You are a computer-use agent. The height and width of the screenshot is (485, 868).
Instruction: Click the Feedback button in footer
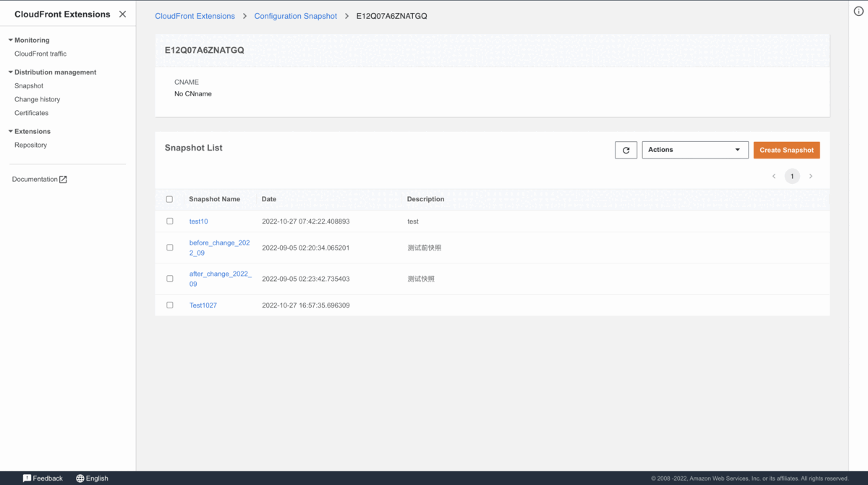pyautogui.click(x=43, y=478)
